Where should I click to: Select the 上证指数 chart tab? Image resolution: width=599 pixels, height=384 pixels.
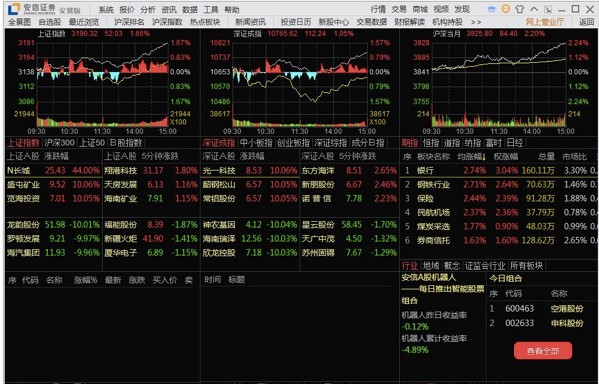[x=23, y=143]
